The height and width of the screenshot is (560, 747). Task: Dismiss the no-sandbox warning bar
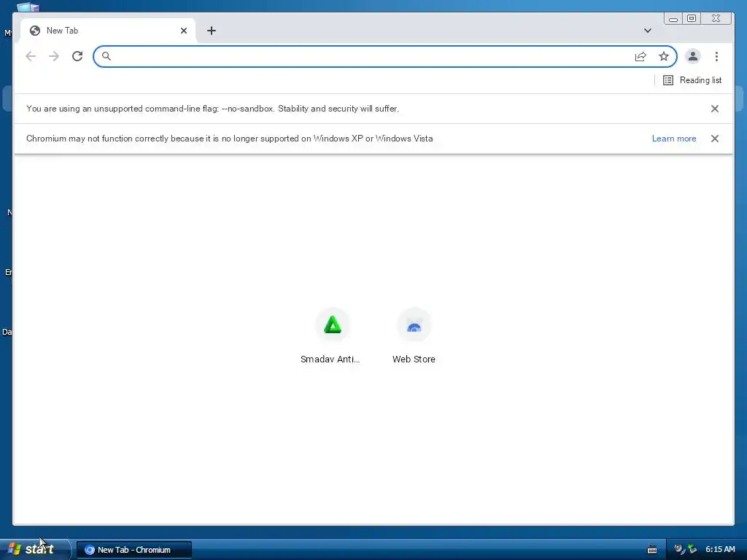(715, 109)
